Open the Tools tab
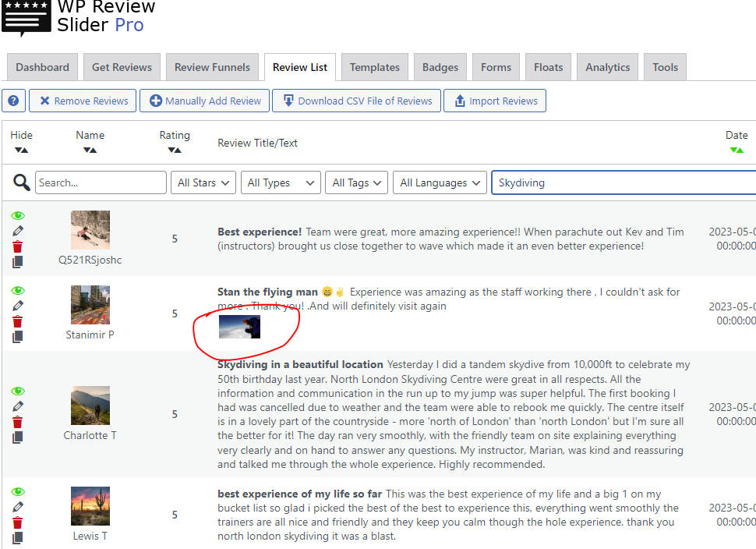This screenshot has width=756, height=549. [665, 67]
